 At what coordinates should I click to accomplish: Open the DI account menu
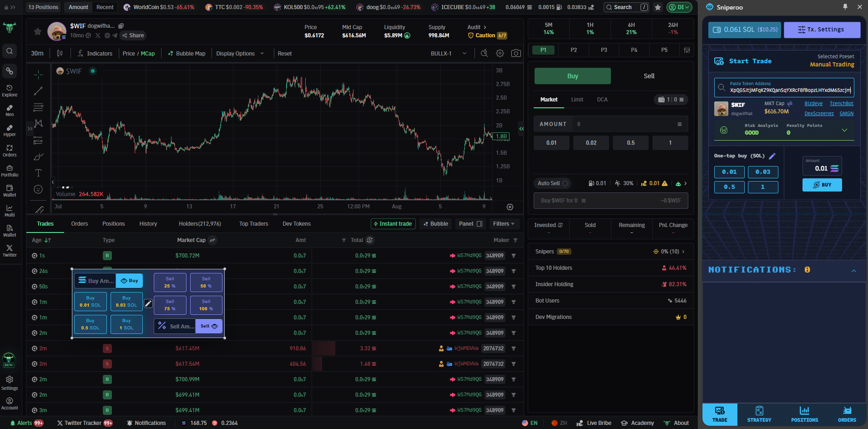pos(680,7)
